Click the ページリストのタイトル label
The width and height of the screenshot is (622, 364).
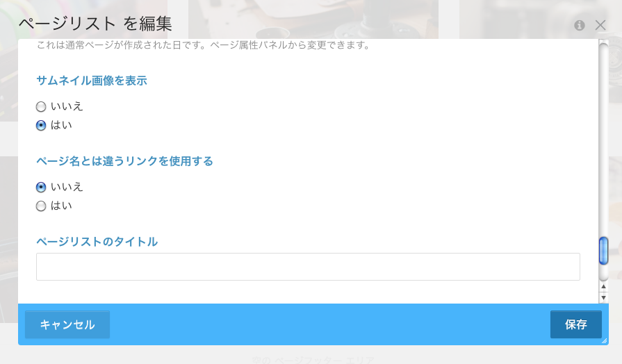[97, 242]
